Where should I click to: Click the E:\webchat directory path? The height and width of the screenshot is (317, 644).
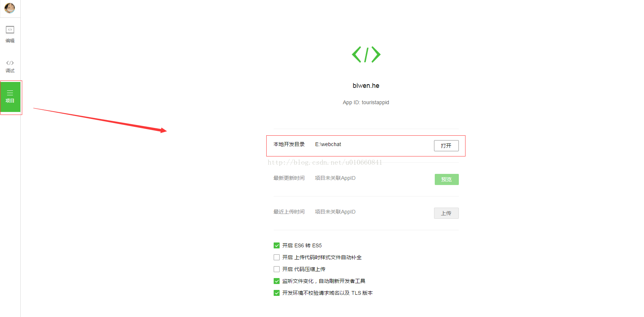[x=328, y=144]
